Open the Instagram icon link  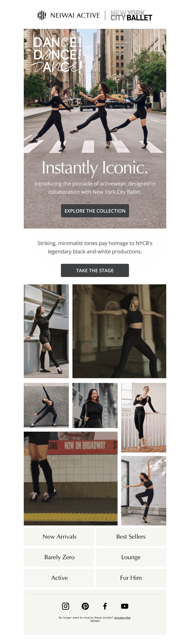pos(66,606)
